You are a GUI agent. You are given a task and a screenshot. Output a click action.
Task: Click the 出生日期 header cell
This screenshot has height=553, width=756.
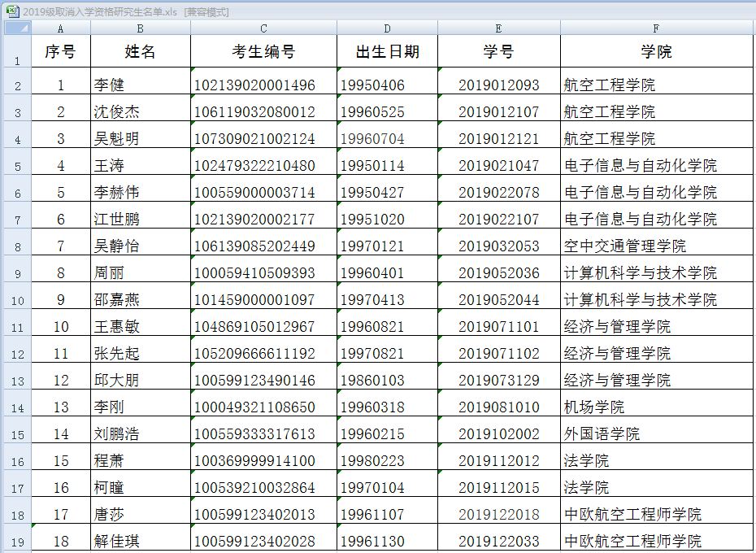coord(387,53)
